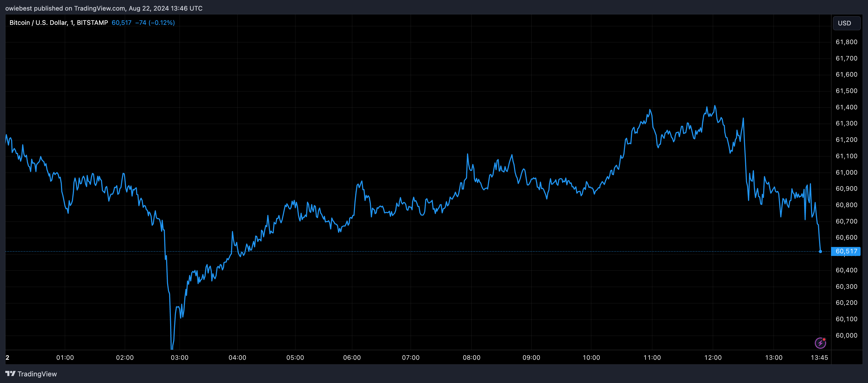Click the endpoint dot of the price line

pyautogui.click(x=820, y=251)
